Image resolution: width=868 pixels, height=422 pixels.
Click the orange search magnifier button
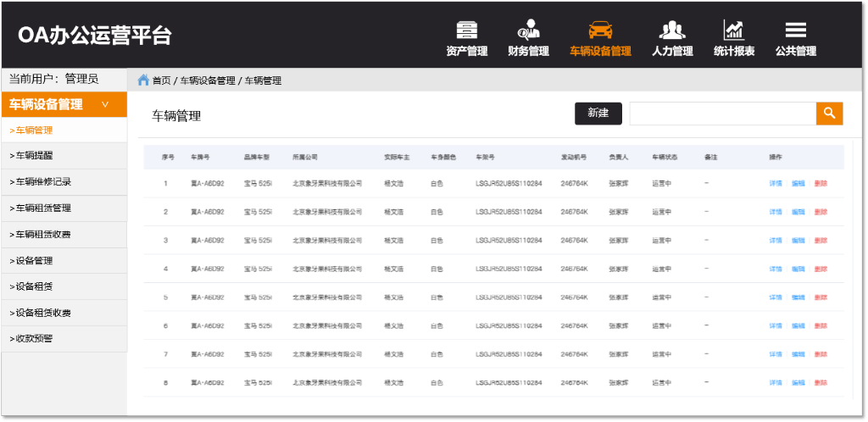829,114
